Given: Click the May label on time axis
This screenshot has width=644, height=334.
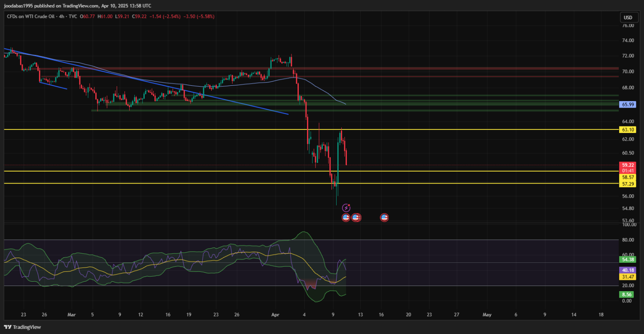Looking at the screenshot, I should pyautogui.click(x=487, y=314).
